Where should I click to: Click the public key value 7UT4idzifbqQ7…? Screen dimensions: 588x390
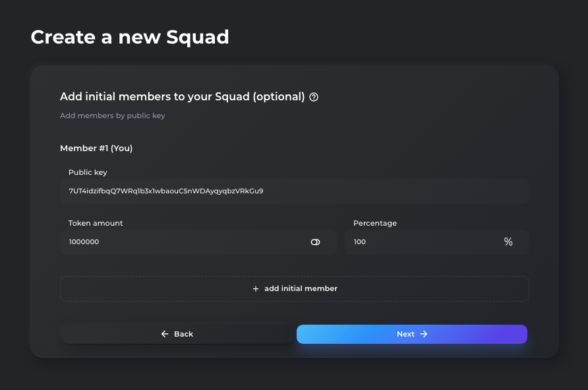[165, 191]
